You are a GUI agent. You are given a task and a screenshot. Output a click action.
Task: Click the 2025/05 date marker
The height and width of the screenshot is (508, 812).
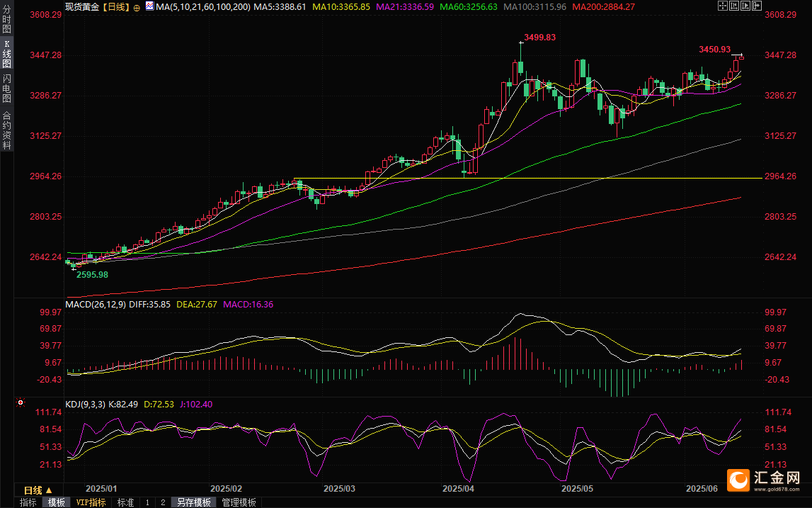578,488
